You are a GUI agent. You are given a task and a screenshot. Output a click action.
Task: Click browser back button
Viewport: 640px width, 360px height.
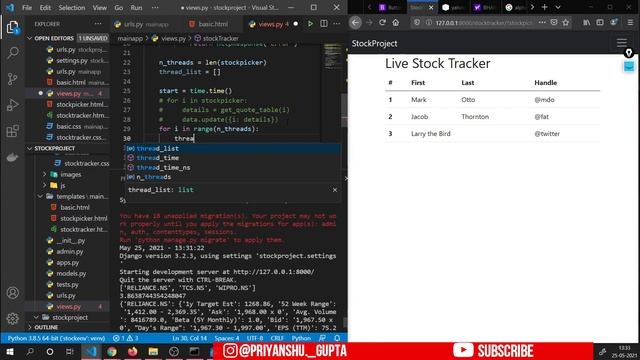[356, 23]
